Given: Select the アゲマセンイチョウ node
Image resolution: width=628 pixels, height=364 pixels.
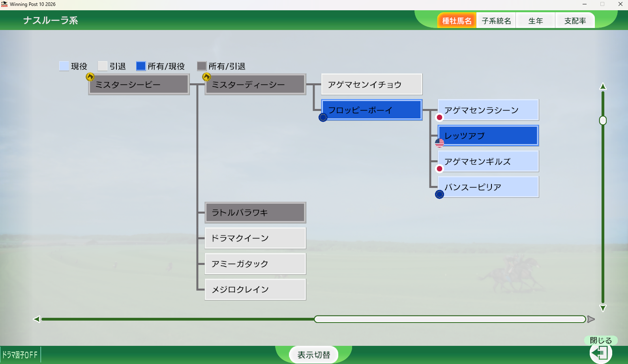Looking at the screenshot, I should (x=372, y=84).
